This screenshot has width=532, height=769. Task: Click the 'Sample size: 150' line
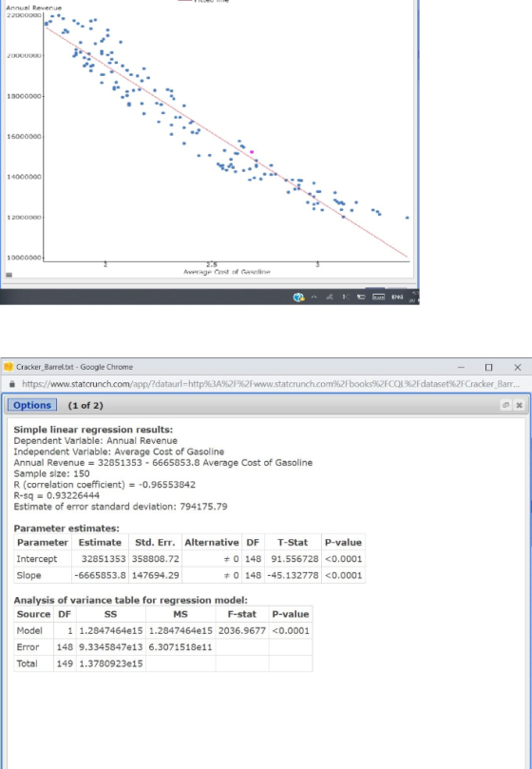pos(51,473)
